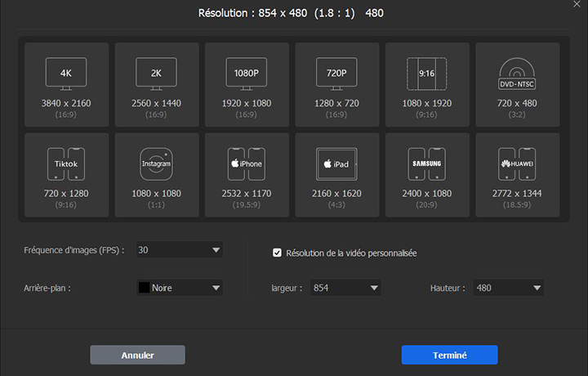Pick the Samsung 2400 x 1080 preset
Viewport: 588px width, 376px height.
[427, 175]
